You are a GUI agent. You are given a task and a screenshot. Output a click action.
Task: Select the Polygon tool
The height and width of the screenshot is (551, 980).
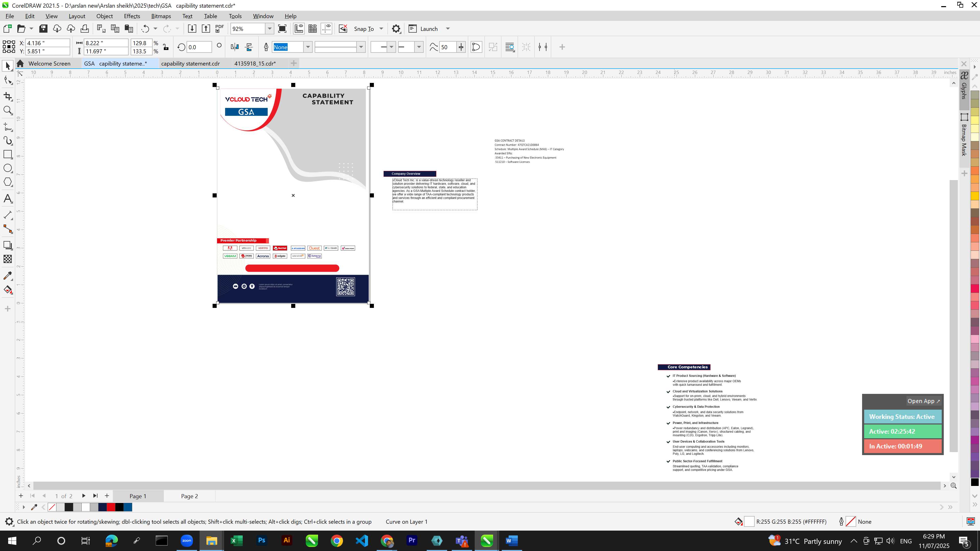point(8,182)
